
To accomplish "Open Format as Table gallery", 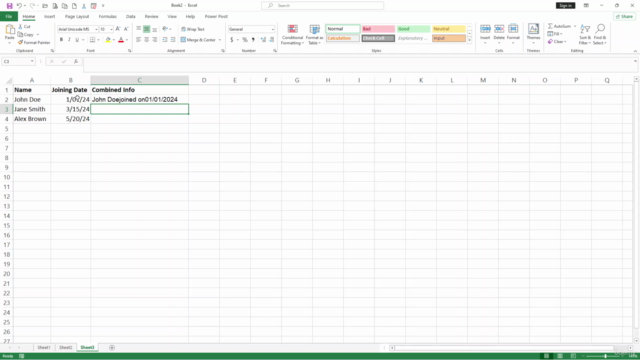I will 314,35.
